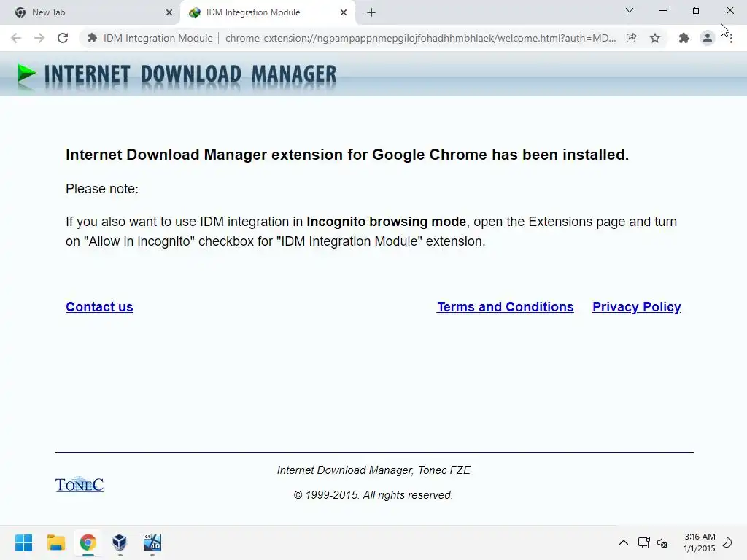Image resolution: width=747 pixels, height=560 pixels.
Task: Open the Contact us link
Action: coord(99,307)
